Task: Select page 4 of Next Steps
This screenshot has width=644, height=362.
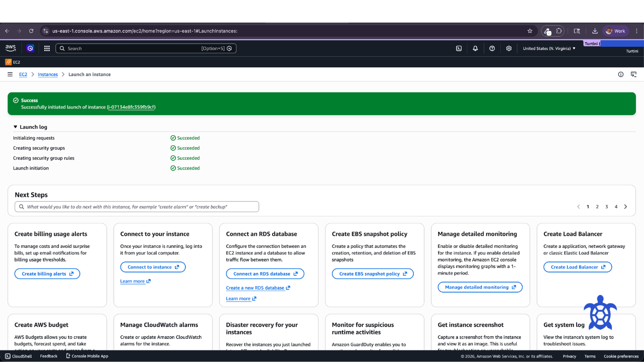Action: click(616, 207)
